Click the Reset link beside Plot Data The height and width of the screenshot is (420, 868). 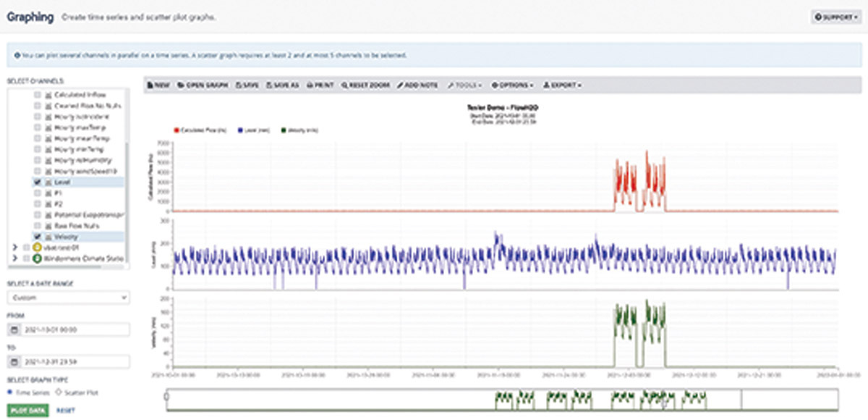tap(65, 410)
